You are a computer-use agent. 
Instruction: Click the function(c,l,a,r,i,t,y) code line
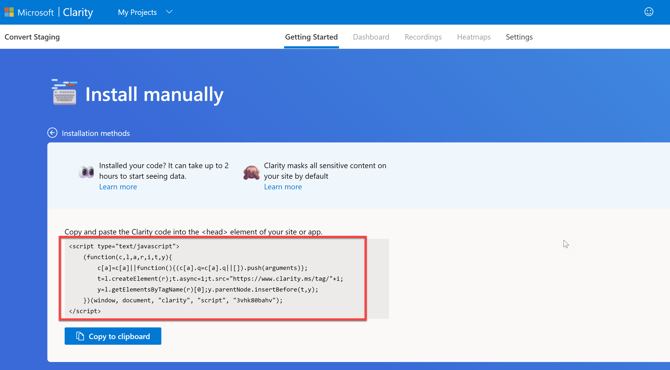128,257
